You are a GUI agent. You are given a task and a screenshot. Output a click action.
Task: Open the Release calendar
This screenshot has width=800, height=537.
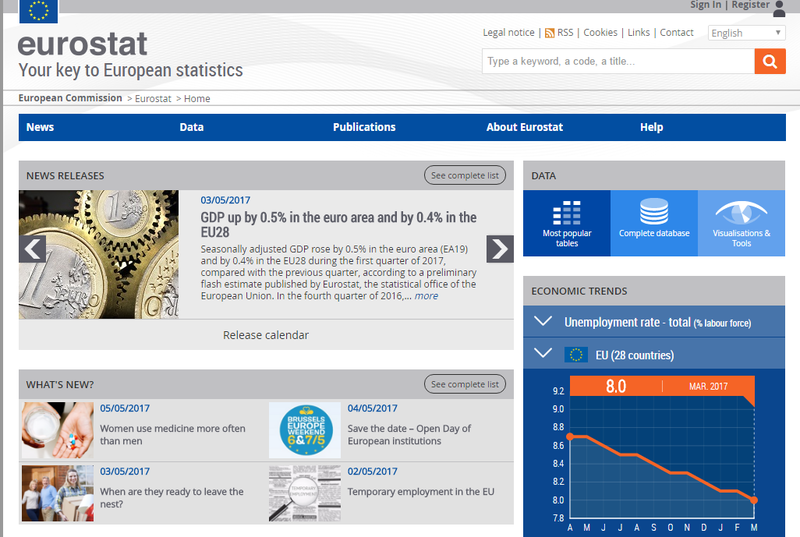pyautogui.click(x=266, y=335)
